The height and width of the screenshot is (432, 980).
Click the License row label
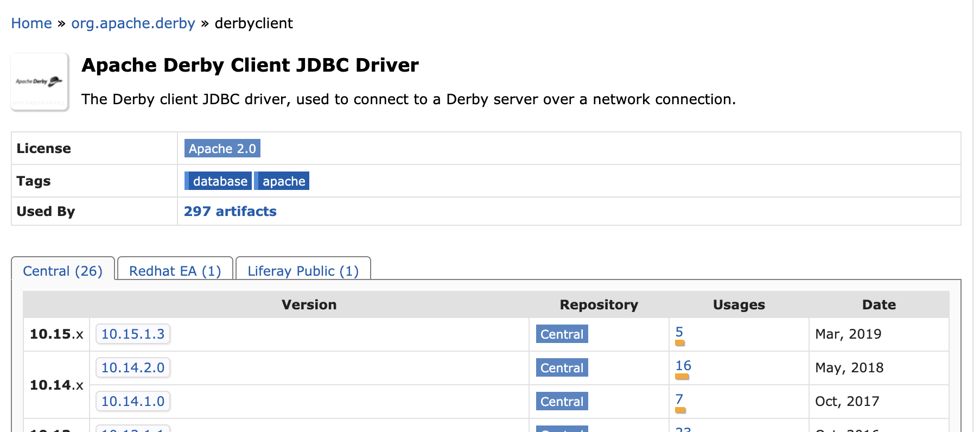coord(43,148)
